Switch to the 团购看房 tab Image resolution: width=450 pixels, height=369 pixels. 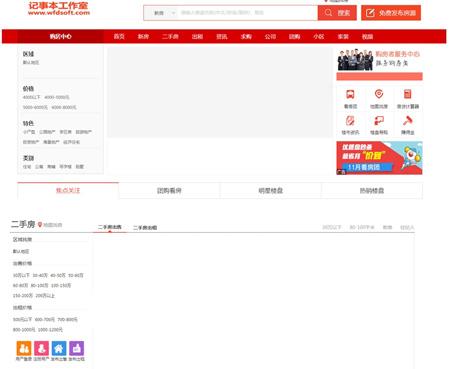tap(169, 190)
